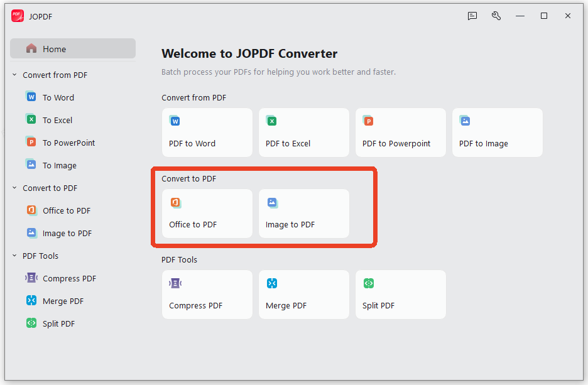Click the Word icon on PDF to Word card

[175, 121]
